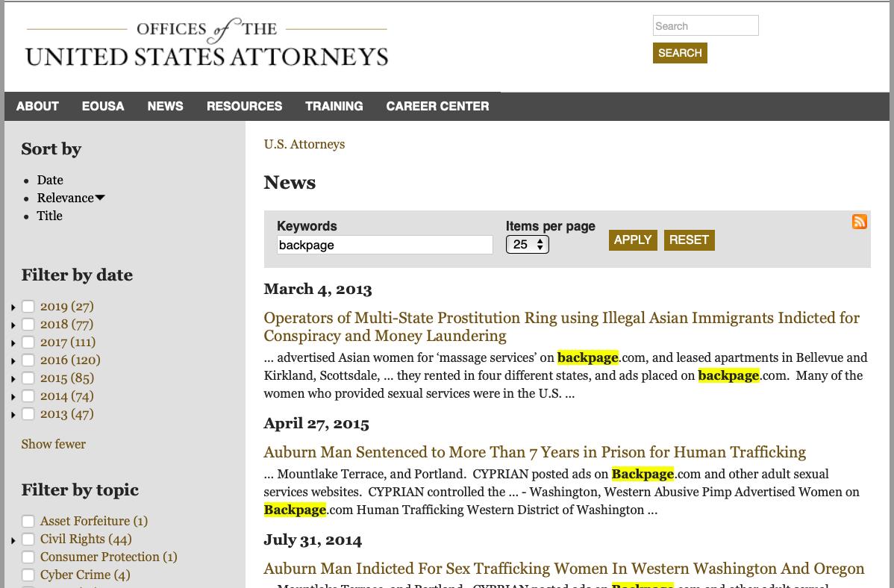Click the 2019 (27) filter label

coord(66,306)
